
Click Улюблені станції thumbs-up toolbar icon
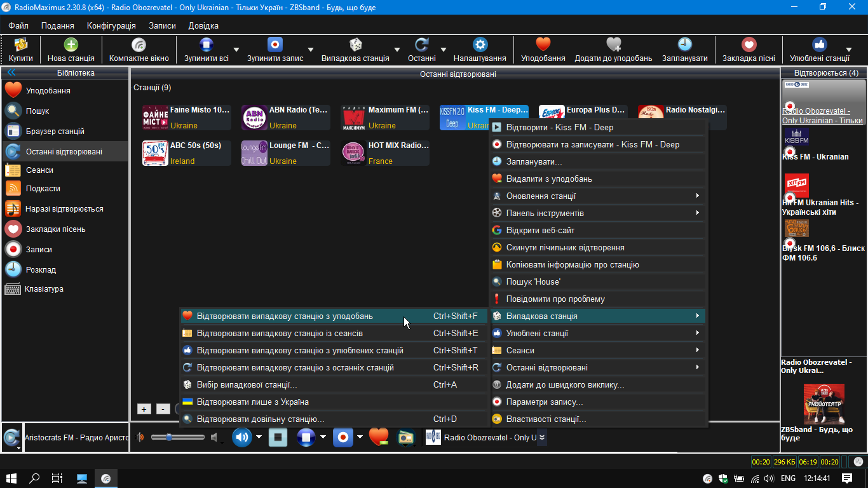tap(819, 50)
